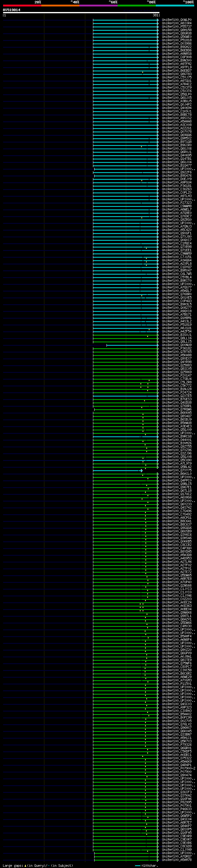This screenshot has height=868, width=197.
Task: Select the UniRef100_P51819 label
Action: [176, 325]
